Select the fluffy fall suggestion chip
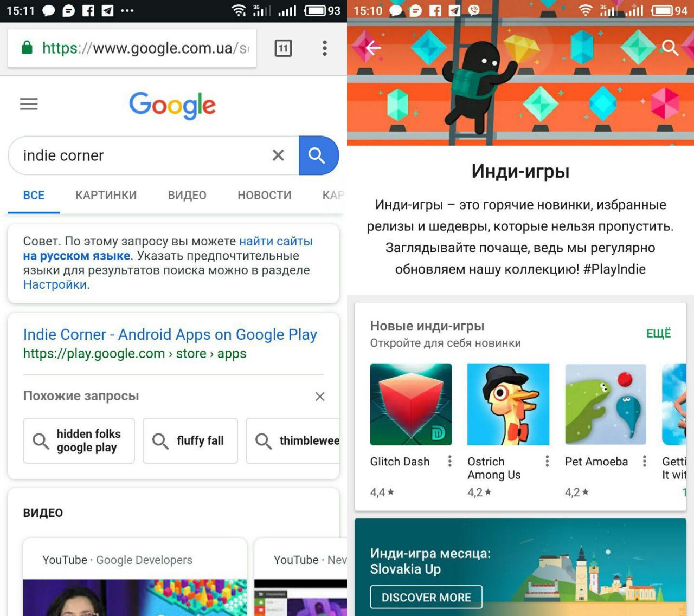 [x=190, y=440]
